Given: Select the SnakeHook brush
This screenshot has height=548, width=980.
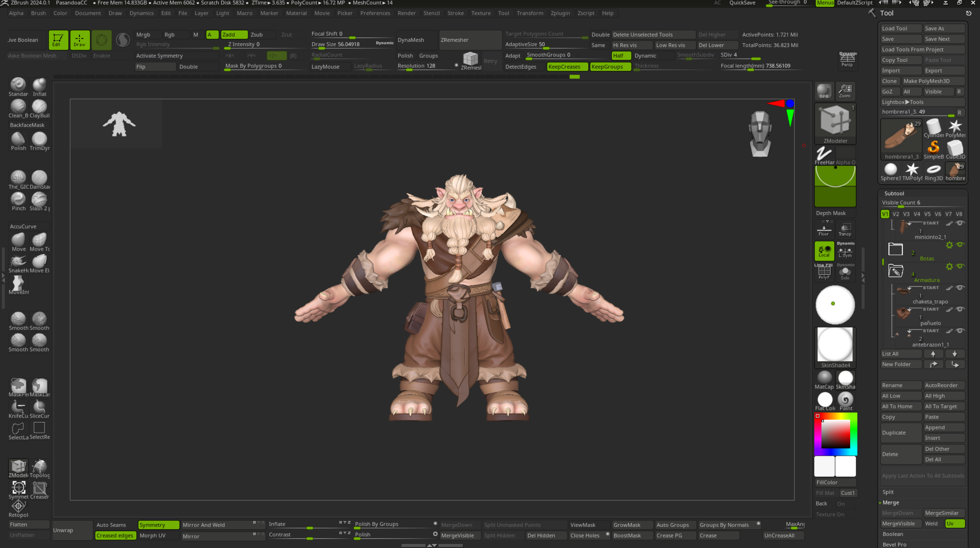Looking at the screenshot, I should pos(18,262).
